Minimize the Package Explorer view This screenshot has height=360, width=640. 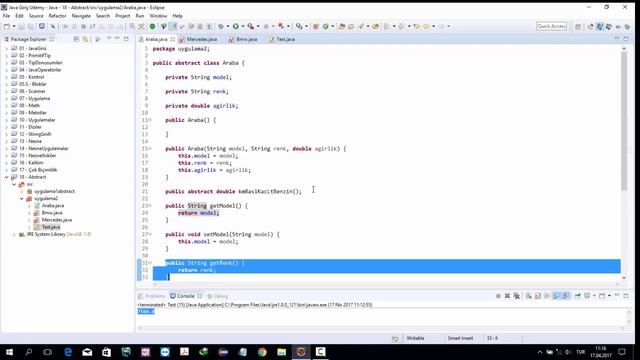(117, 39)
